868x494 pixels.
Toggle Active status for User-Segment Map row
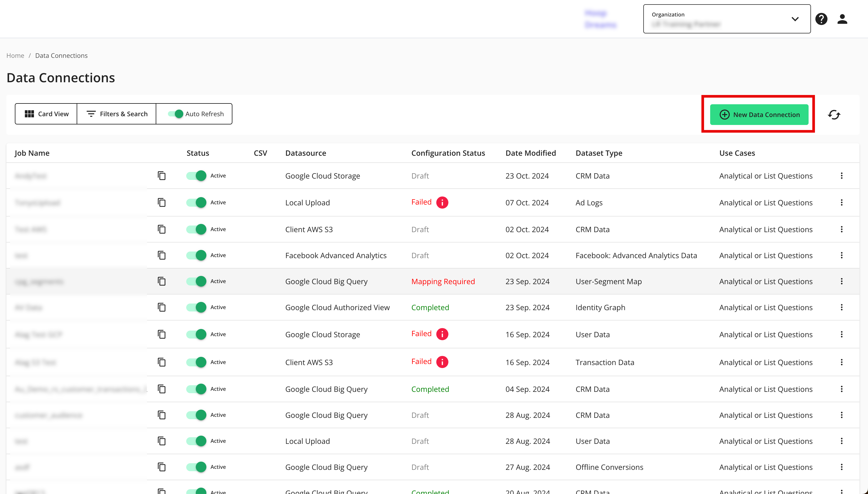tap(196, 281)
